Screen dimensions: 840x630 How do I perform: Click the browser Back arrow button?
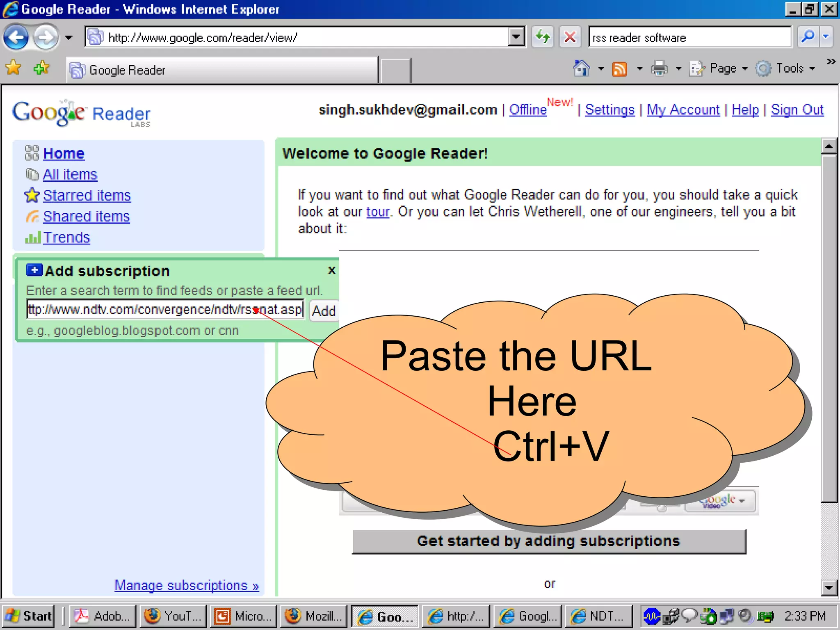(16, 37)
